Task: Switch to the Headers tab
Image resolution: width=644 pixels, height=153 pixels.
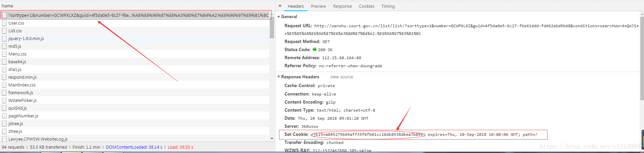Action: click(296, 6)
